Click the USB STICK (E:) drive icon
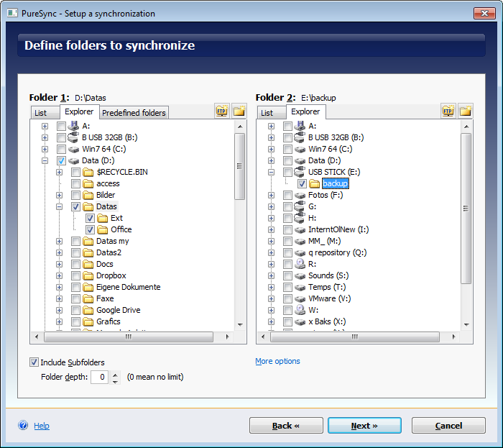Screen dimensions: 503x448 point(300,172)
